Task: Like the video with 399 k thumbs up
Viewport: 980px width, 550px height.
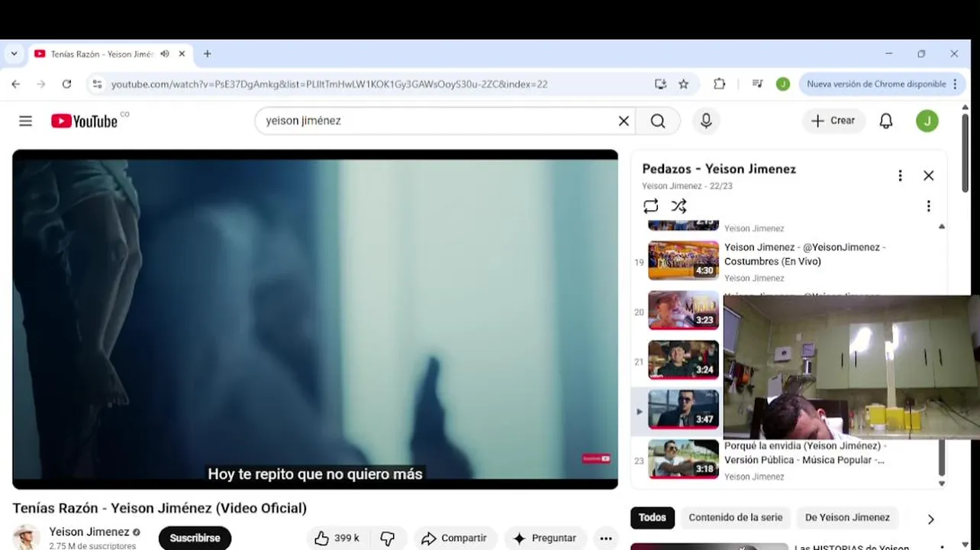Action: pos(337,539)
